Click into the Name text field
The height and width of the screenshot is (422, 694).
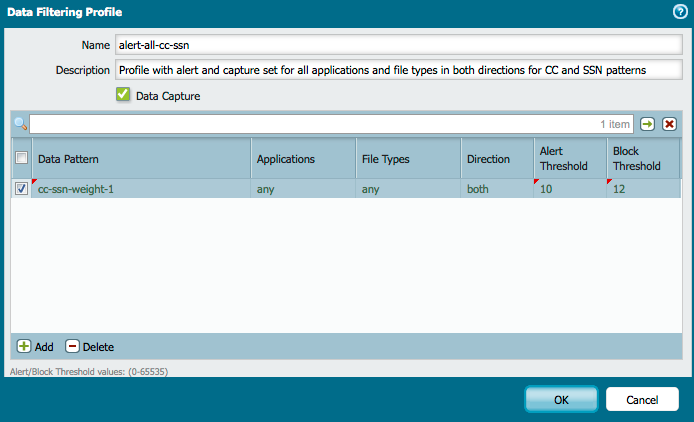pyautogui.click(x=398, y=45)
